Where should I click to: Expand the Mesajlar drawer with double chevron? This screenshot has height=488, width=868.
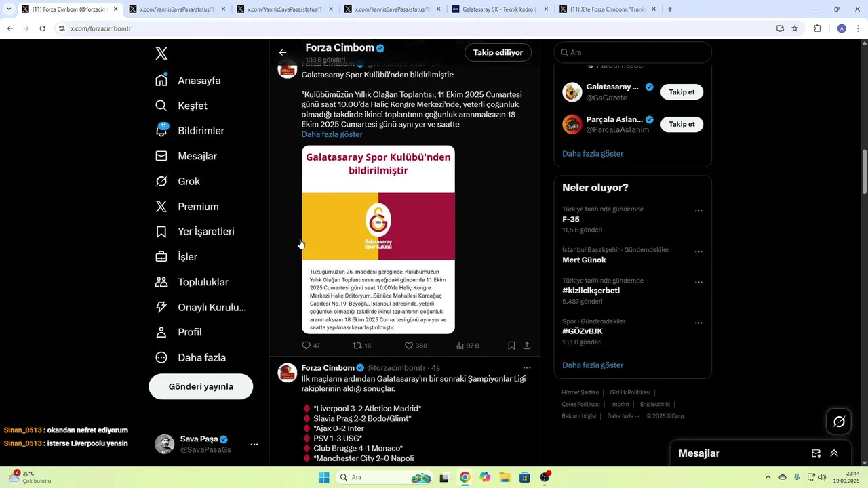[x=834, y=453]
